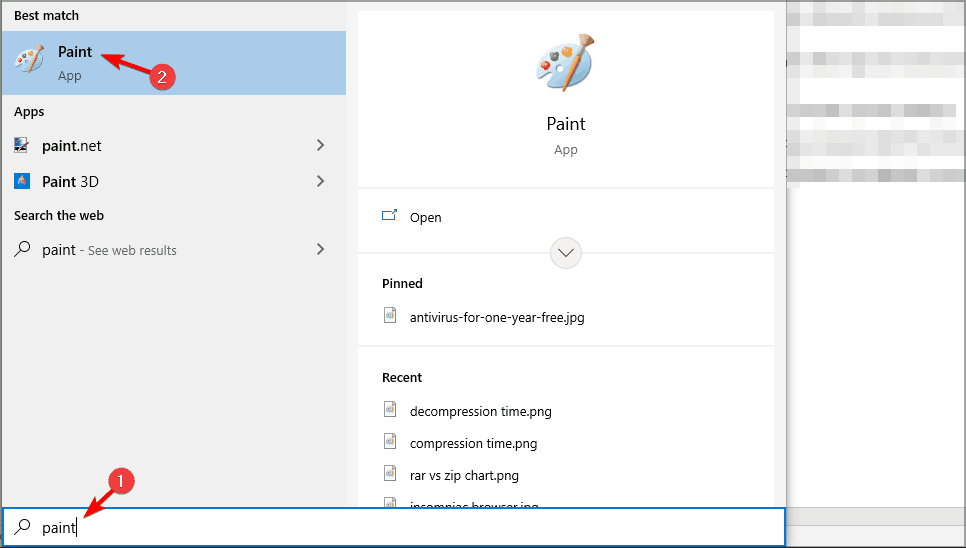Screen dimensions: 966x548
Task: Select the Paint 3D app result
Action: tap(70, 182)
